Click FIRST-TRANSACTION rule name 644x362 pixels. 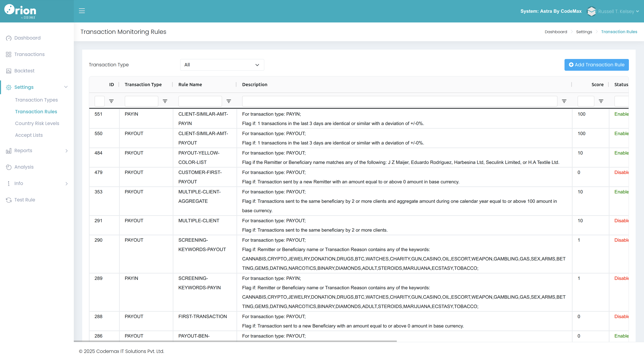202,317
